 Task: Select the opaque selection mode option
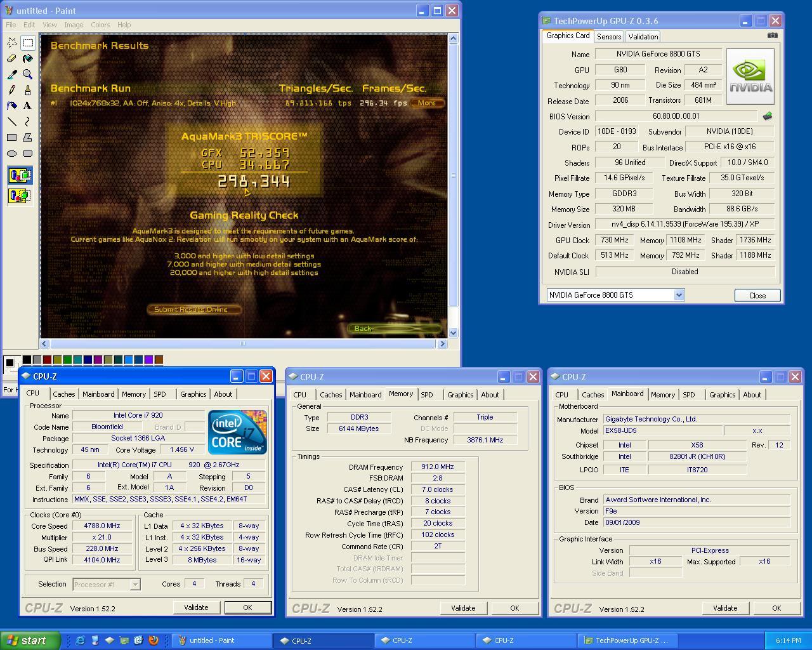[20, 175]
